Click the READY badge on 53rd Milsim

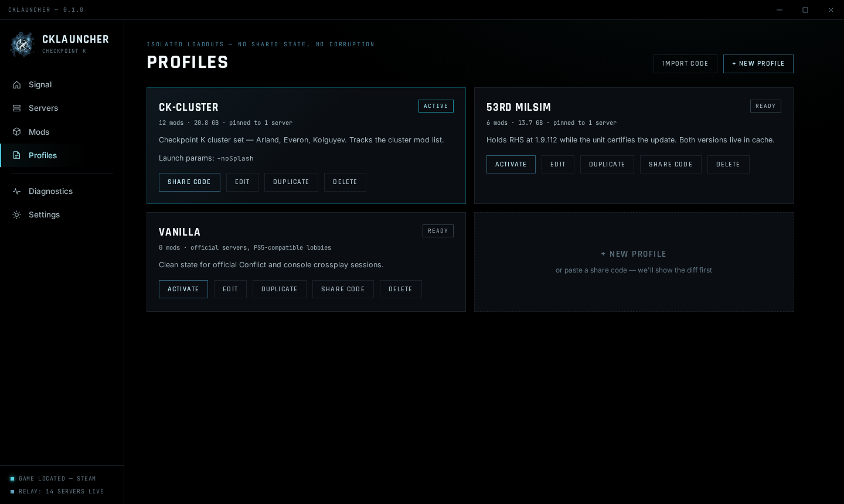tap(765, 106)
